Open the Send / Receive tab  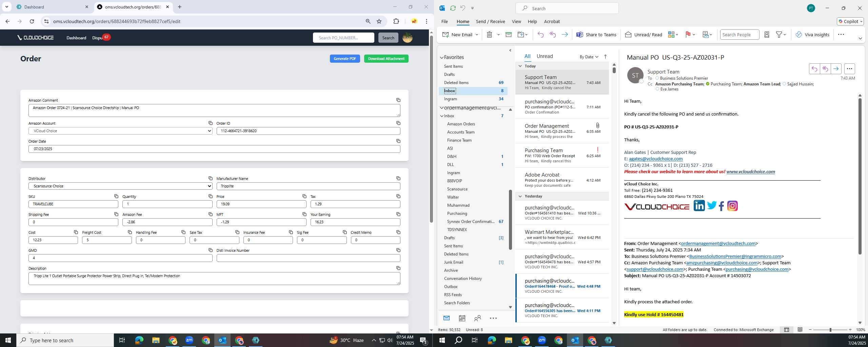pos(490,21)
